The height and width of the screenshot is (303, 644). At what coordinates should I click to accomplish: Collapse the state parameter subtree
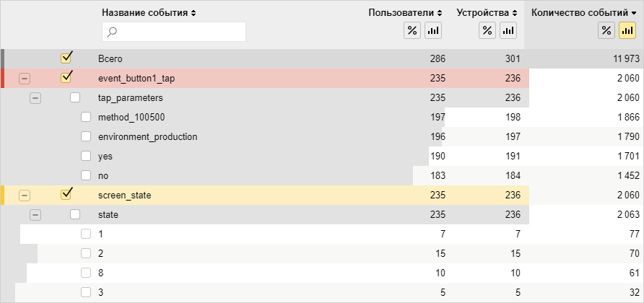(x=35, y=215)
